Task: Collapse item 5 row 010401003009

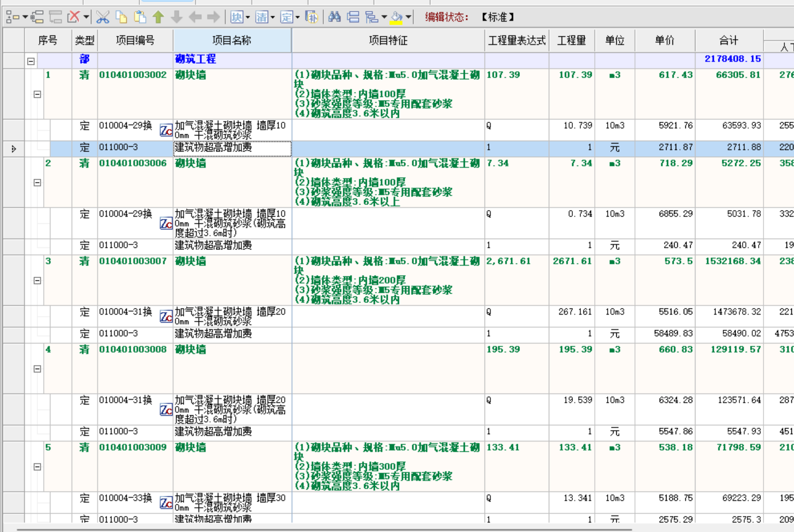Action: click(x=37, y=467)
